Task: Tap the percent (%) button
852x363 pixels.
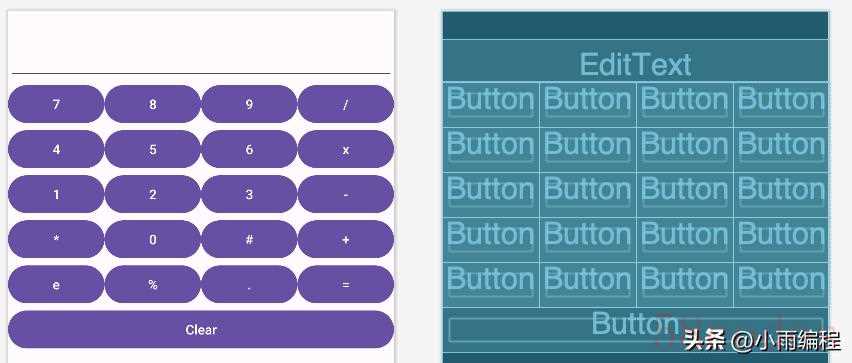Action: point(153,284)
